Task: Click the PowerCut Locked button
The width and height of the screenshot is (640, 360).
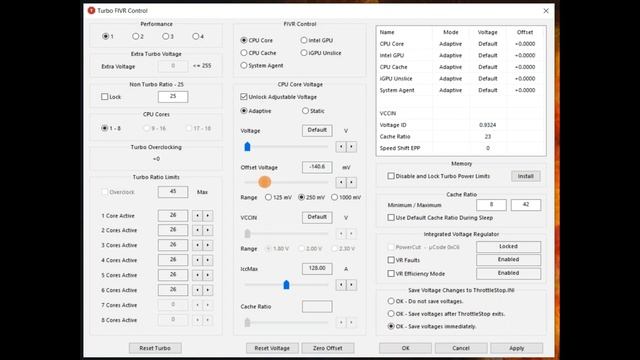Action: (x=509, y=247)
